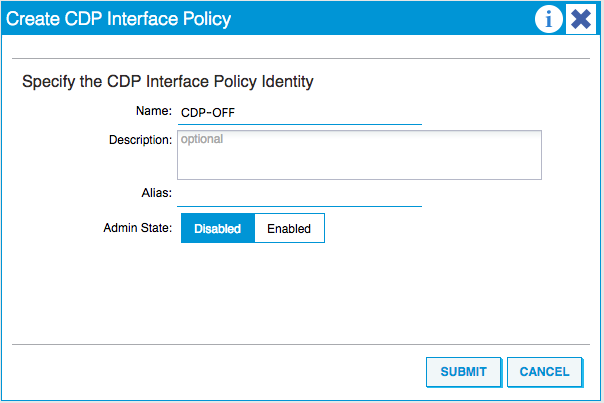Close the Create CDP Interface Policy dialog
Image resolution: width=604 pixels, height=403 pixels.
point(581,18)
